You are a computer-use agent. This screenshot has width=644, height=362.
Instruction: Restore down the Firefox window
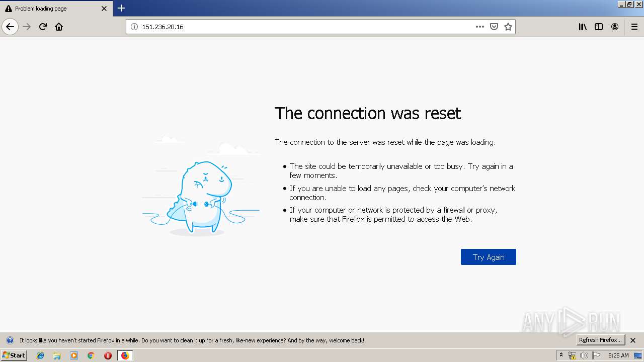(629, 4)
